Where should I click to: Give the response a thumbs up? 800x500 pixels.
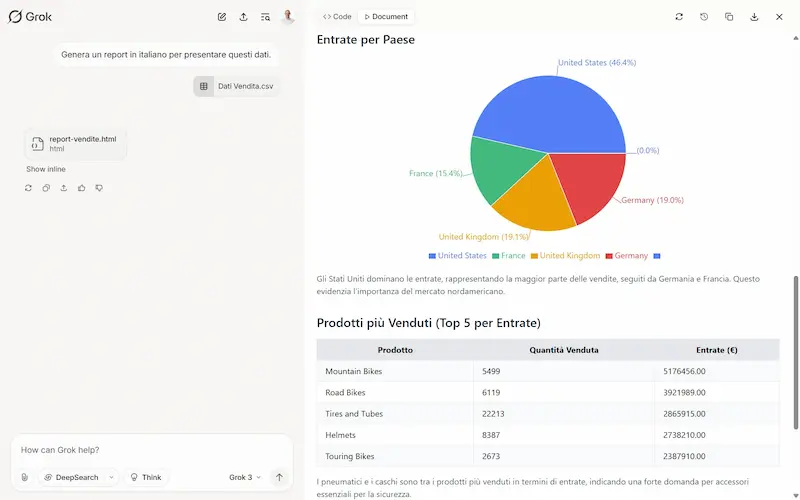(x=82, y=188)
